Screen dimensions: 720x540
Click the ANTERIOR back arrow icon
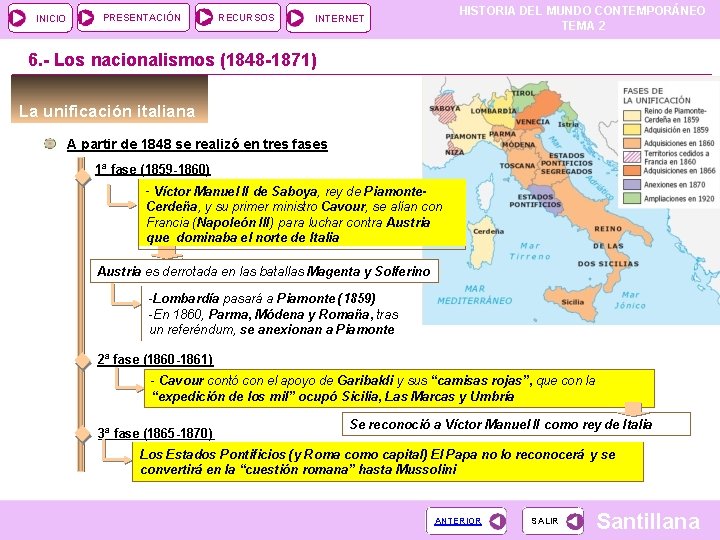pyautogui.click(x=497, y=521)
